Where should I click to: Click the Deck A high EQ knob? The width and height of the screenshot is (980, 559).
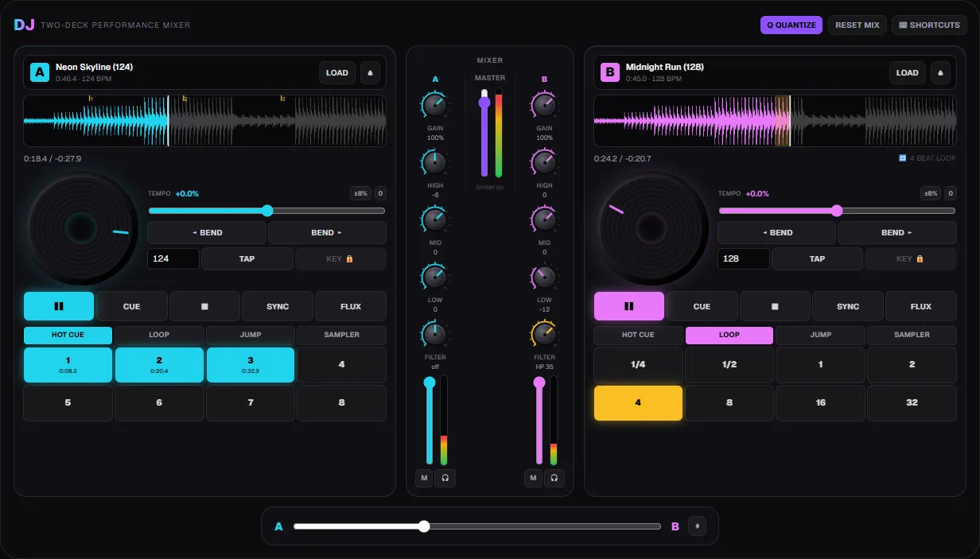point(435,162)
